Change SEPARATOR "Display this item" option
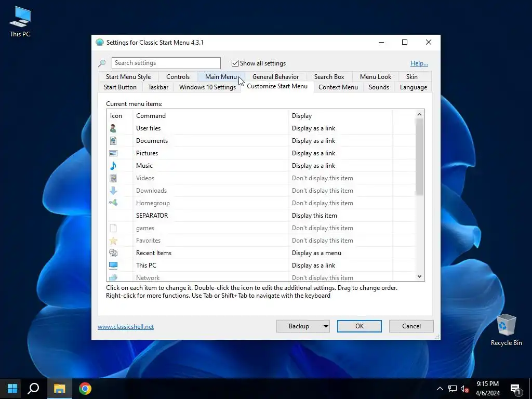The image size is (532, 399). tap(314, 216)
